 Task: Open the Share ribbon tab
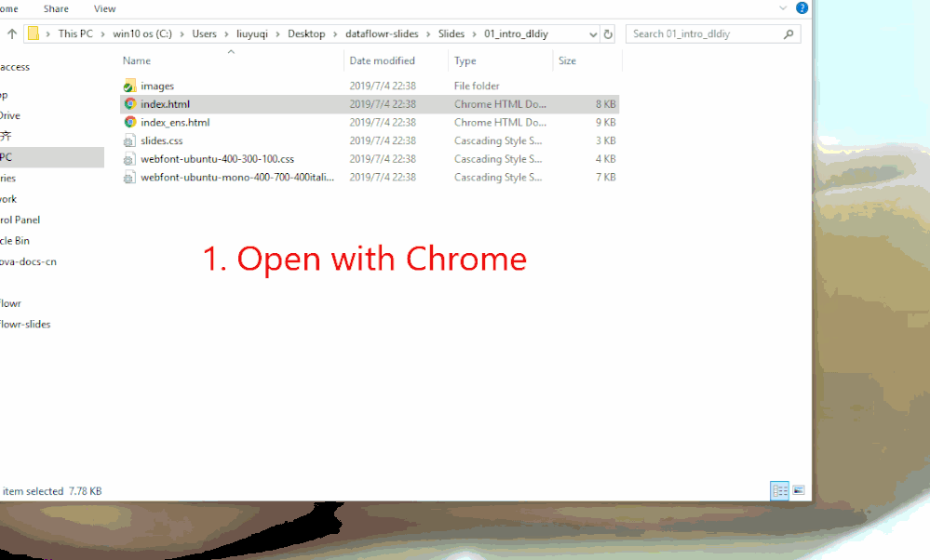(56, 9)
